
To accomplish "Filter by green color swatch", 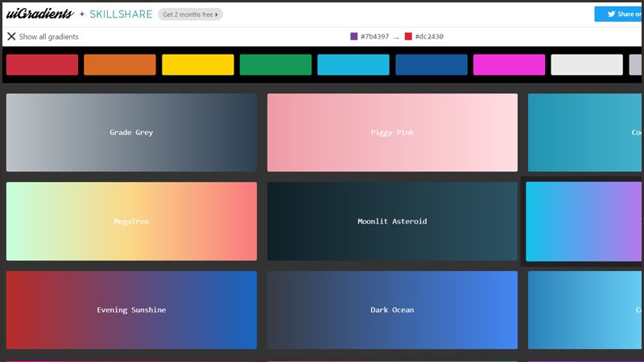I will [275, 65].
